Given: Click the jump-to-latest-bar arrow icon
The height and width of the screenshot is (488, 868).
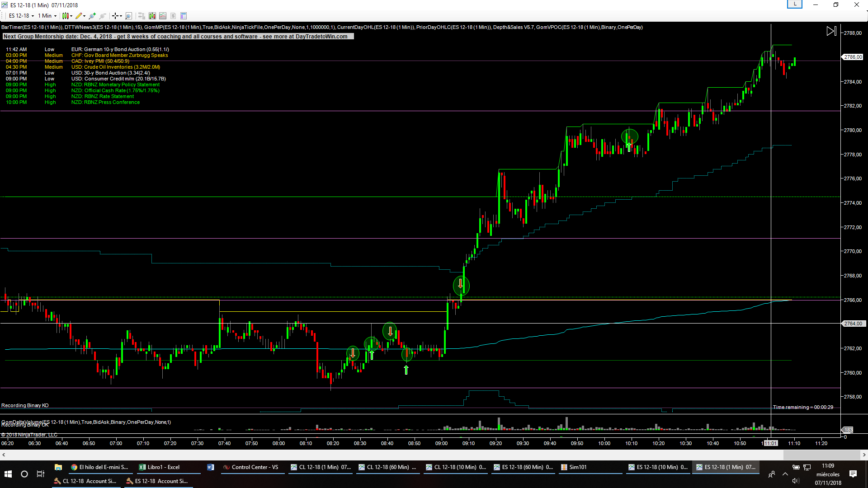Looking at the screenshot, I should point(831,31).
